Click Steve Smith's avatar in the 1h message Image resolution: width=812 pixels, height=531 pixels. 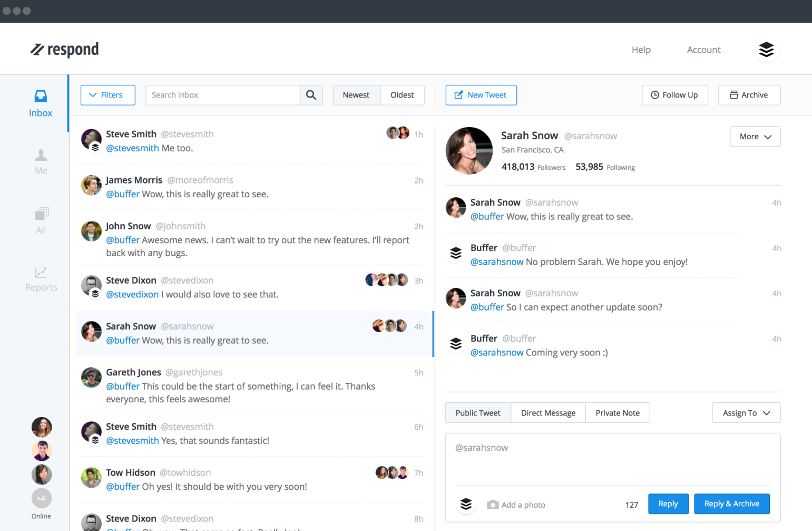tap(91, 139)
